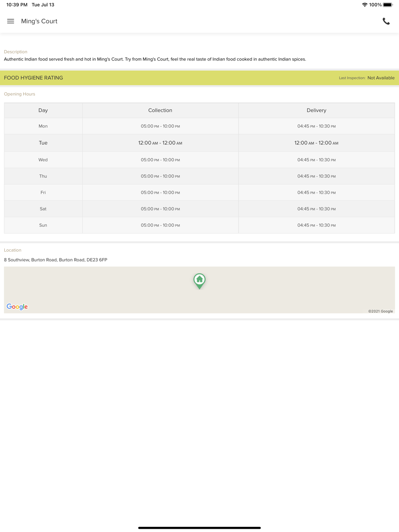Click Monday's delivery hours cell
Image resolution: width=399 pixels, height=532 pixels.
(x=316, y=126)
